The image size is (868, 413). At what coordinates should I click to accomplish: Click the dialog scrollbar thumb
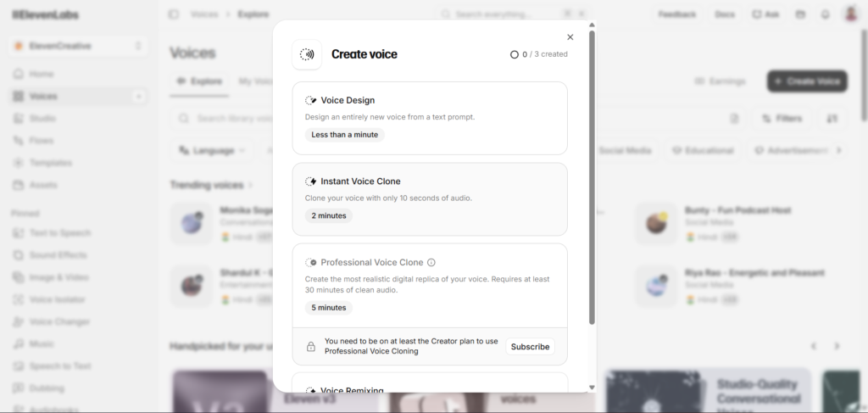592,177
